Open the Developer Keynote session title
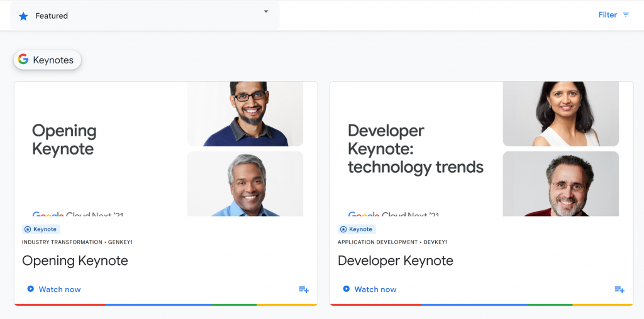Viewport: 644px width, 319px height. click(x=396, y=261)
